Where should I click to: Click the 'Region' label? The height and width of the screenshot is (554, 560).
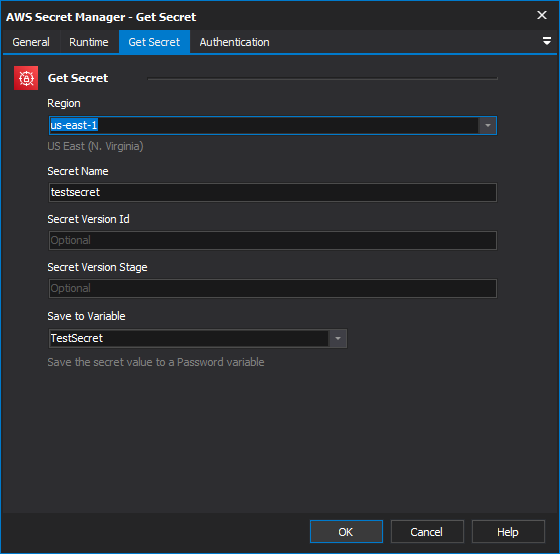pos(64,104)
